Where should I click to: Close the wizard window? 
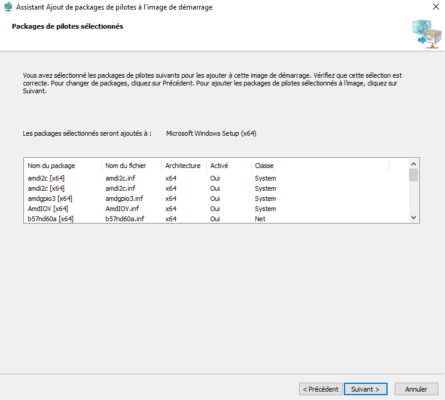(x=436, y=7)
